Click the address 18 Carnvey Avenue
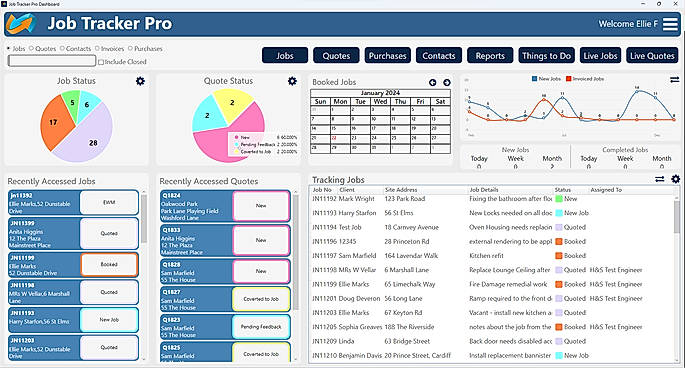 pyautogui.click(x=412, y=227)
